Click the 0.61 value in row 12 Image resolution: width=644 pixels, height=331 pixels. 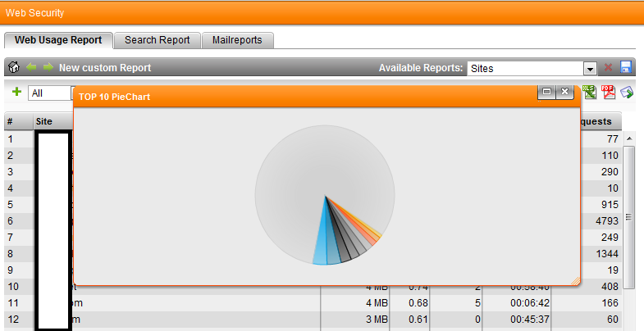pos(418,320)
